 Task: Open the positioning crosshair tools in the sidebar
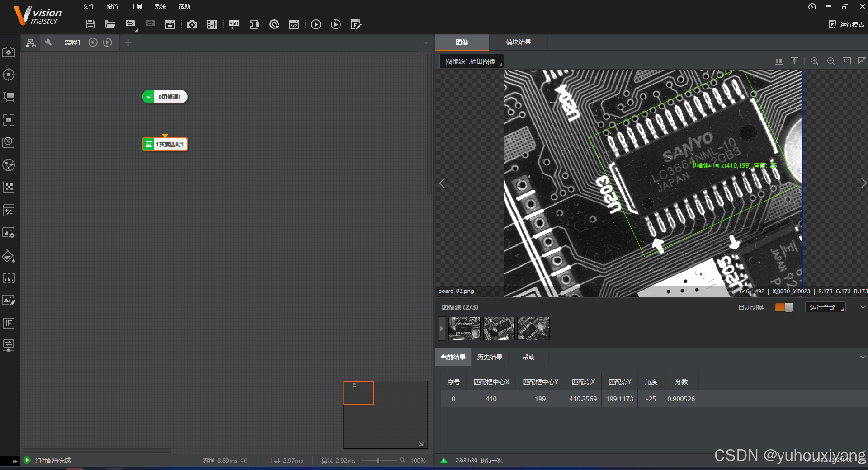point(9,75)
